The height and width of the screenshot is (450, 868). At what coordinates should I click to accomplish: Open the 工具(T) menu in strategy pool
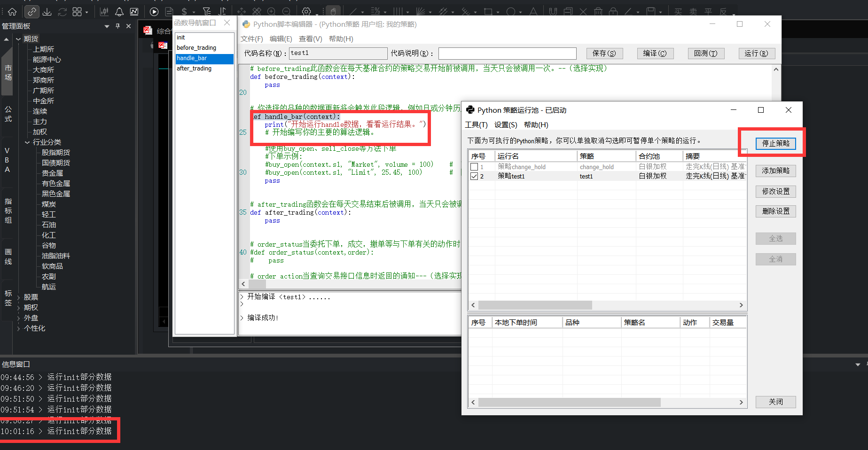(477, 125)
